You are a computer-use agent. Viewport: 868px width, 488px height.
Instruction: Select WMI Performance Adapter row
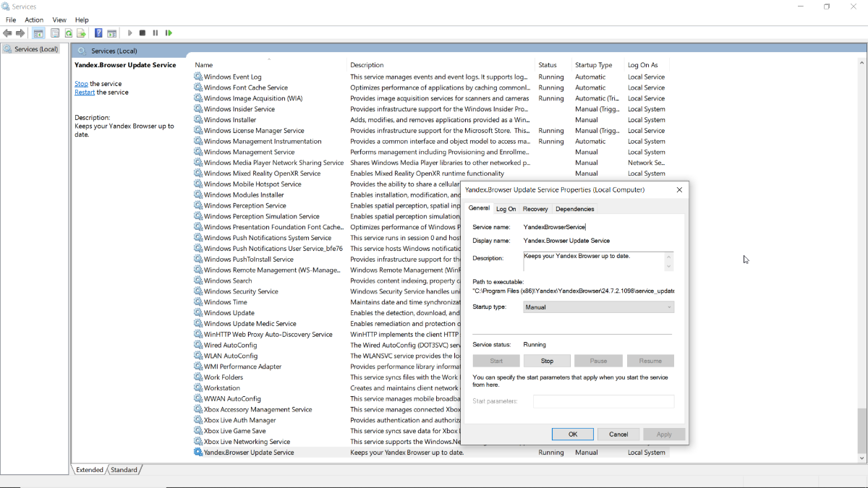coord(326,367)
